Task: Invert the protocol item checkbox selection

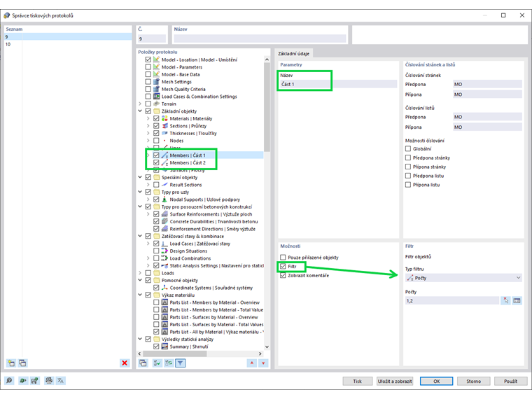Action: point(168,363)
